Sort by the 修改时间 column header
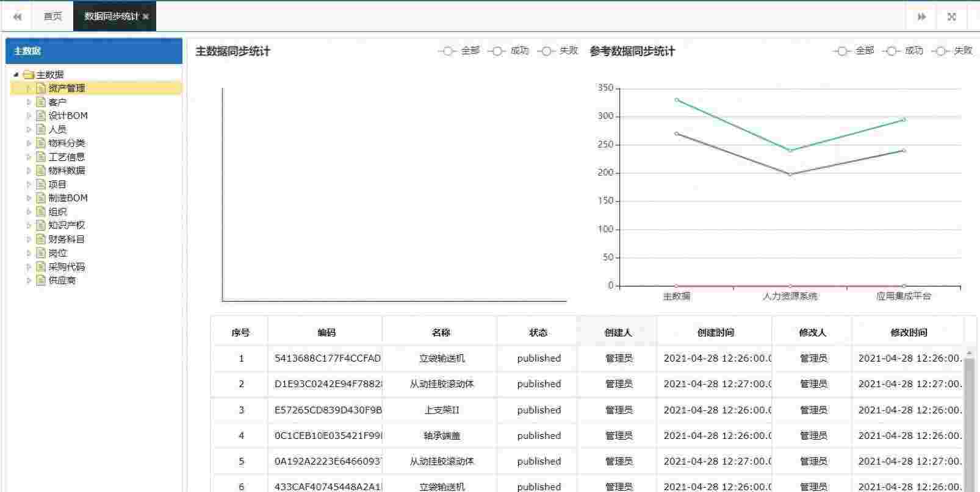Image resolution: width=980 pixels, height=492 pixels. 909,332
